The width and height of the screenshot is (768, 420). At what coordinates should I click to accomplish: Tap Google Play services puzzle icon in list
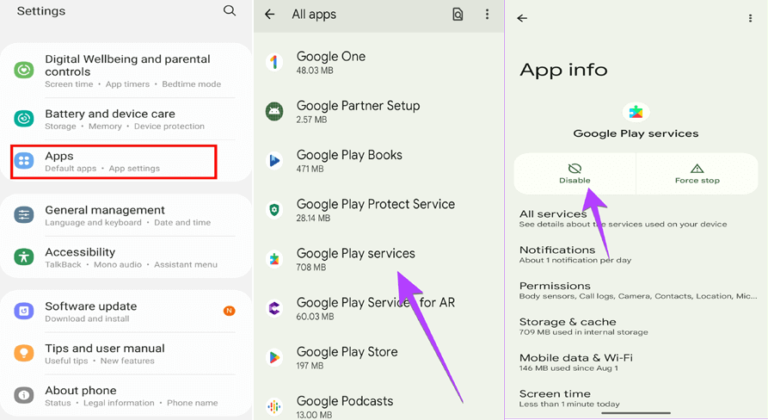coord(274,259)
